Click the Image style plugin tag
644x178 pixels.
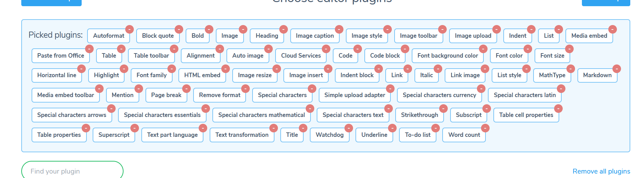367,36
